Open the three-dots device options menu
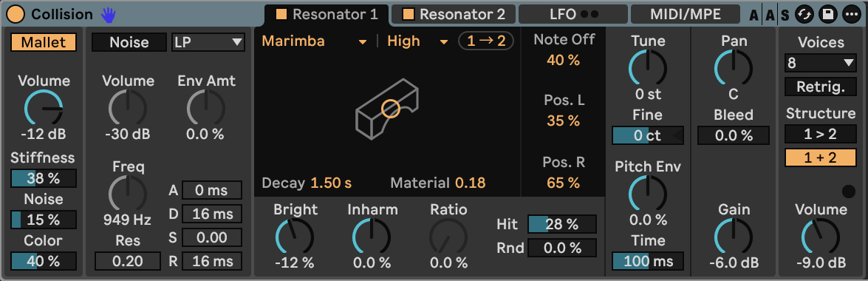The height and width of the screenshot is (281, 868). [852, 14]
